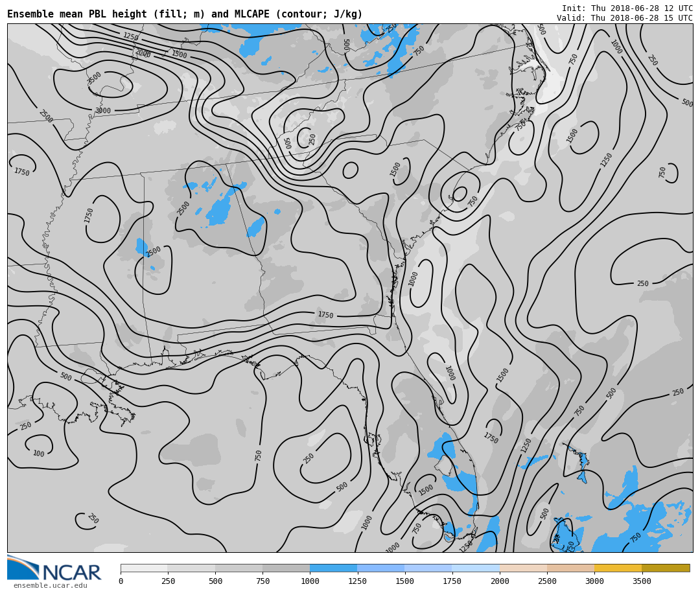Click the 3000 contour label
Screen dimensions: 700x593
[102, 110]
